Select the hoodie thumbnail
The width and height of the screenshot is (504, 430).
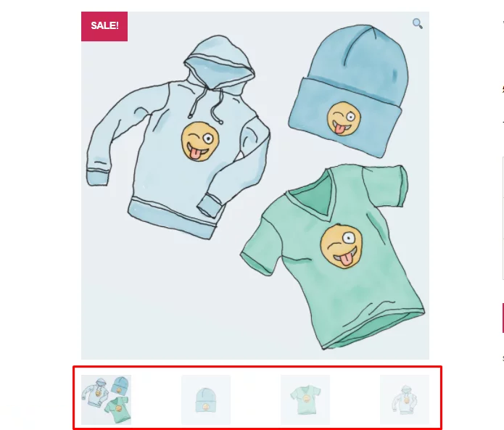click(405, 400)
